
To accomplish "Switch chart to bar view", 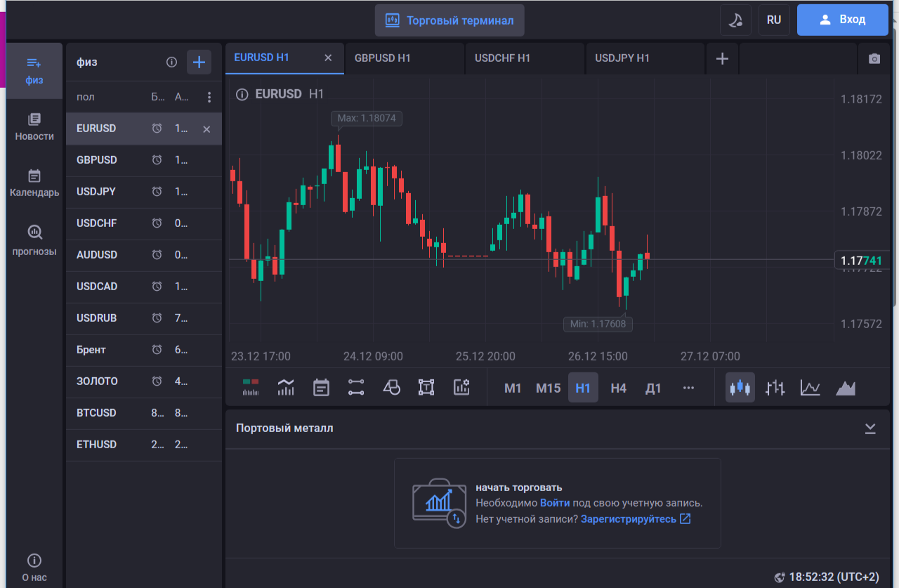I will [x=775, y=388].
